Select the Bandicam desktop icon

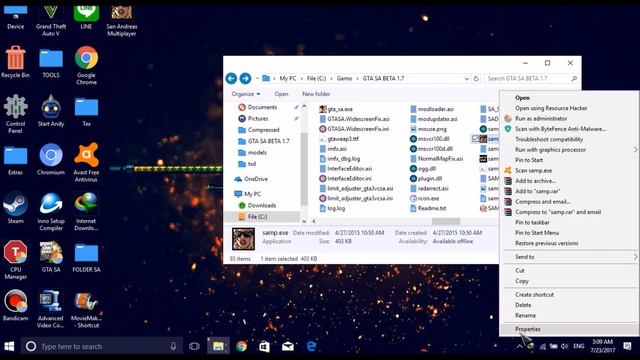[x=16, y=305]
